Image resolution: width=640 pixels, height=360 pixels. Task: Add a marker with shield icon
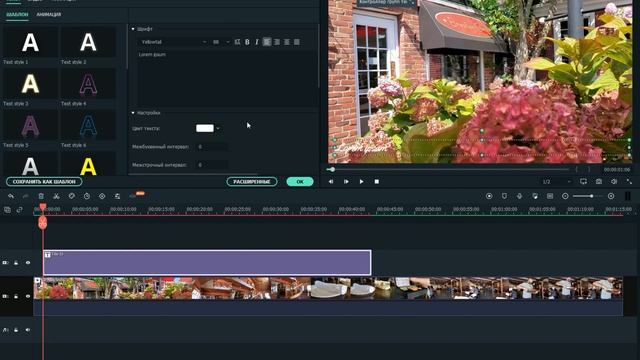(x=504, y=196)
